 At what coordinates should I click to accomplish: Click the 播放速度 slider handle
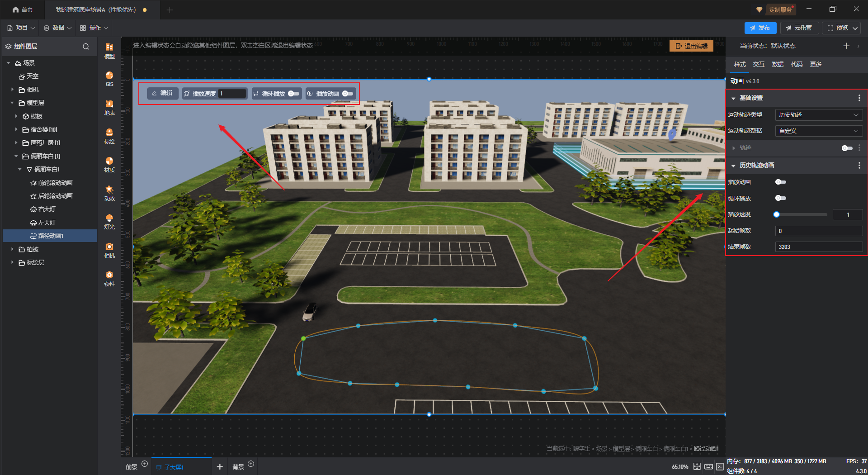pyautogui.click(x=777, y=214)
